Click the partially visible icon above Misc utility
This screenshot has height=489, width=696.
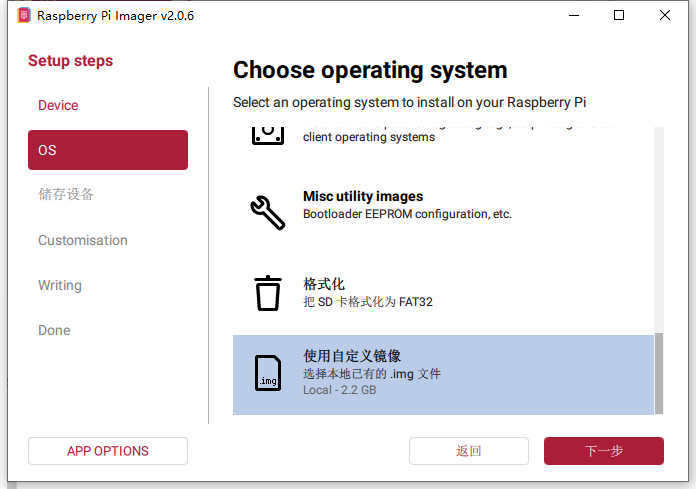pos(267,135)
